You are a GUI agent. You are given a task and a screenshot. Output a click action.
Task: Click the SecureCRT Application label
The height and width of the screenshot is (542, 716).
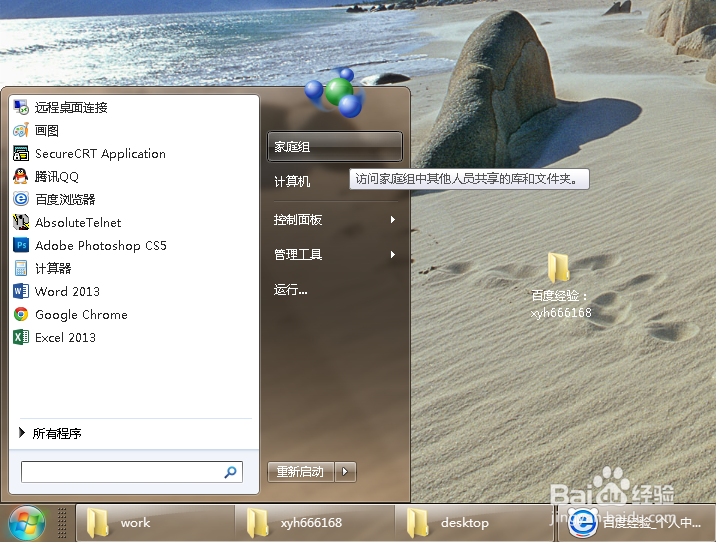coord(100,154)
